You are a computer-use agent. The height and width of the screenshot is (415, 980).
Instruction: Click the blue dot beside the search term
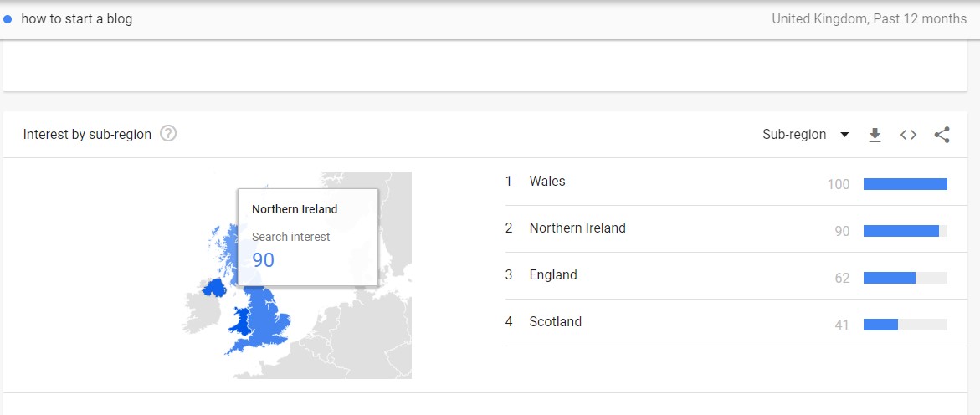[8, 19]
